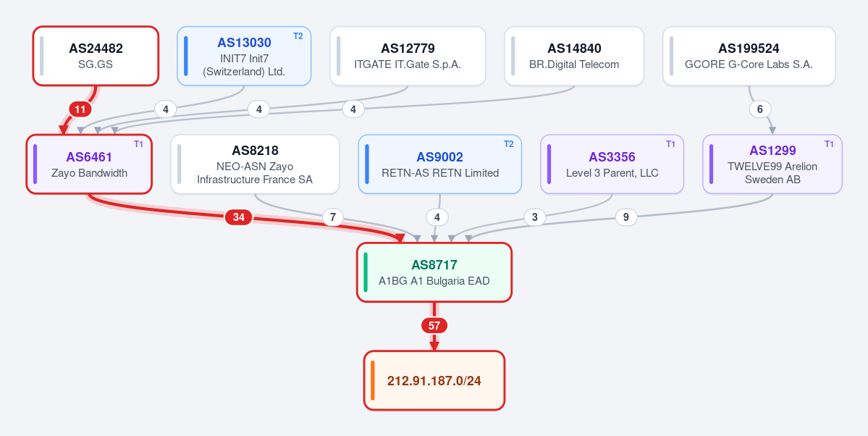868x436 pixels.
Task: Select the AS24482 SG.GS node
Action: [x=96, y=56]
